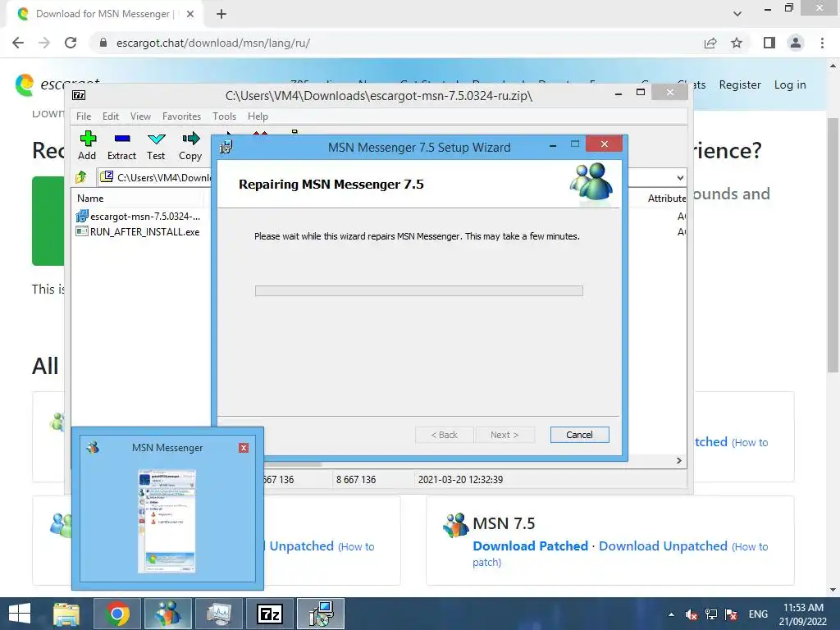
Task: Click the network tray icon
Action: point(711,614)
